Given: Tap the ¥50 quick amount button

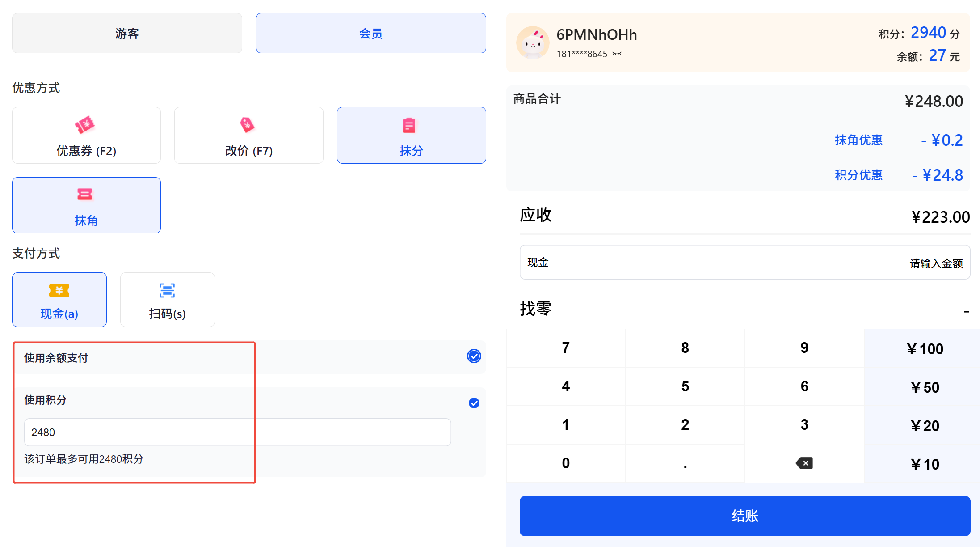Looking at the screenshot, I should 925,387.
